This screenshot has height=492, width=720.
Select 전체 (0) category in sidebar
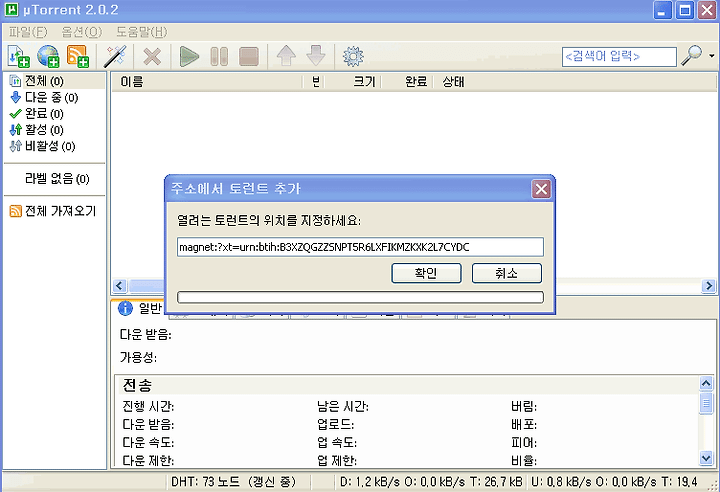coord(44,81)
